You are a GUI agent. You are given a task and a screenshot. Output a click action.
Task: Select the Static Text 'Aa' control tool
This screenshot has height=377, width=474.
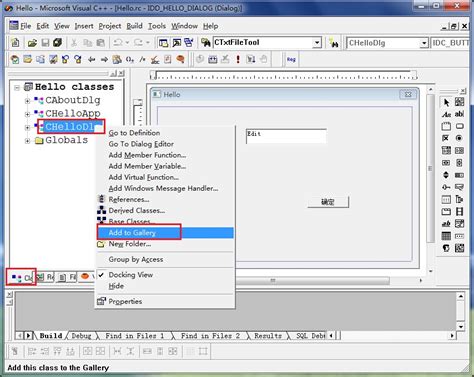446,114
